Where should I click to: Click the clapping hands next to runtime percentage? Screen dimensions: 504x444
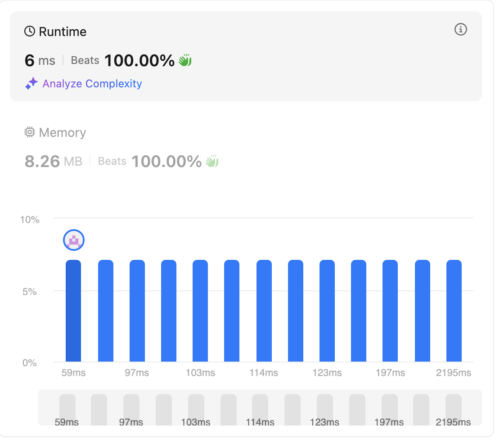pyautogui.click(x=185, y=60)
